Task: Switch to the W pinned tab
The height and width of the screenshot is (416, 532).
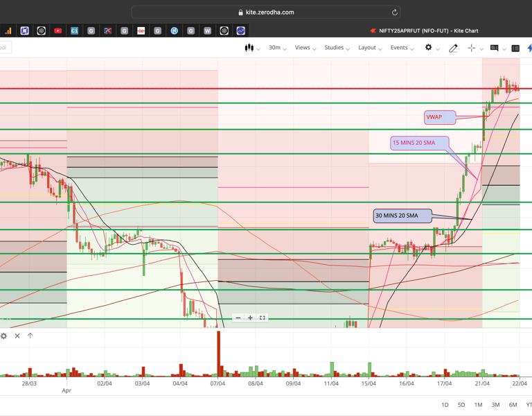Action: point(207,31)
